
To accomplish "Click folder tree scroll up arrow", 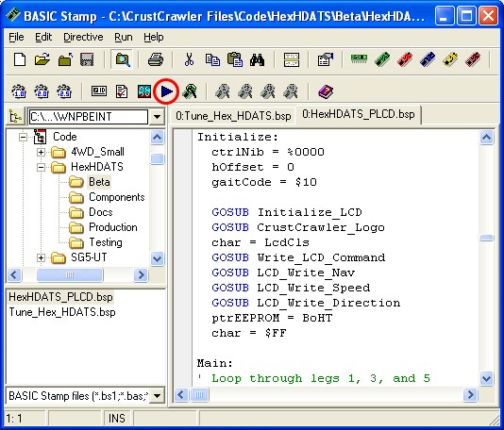I will 158,138.
